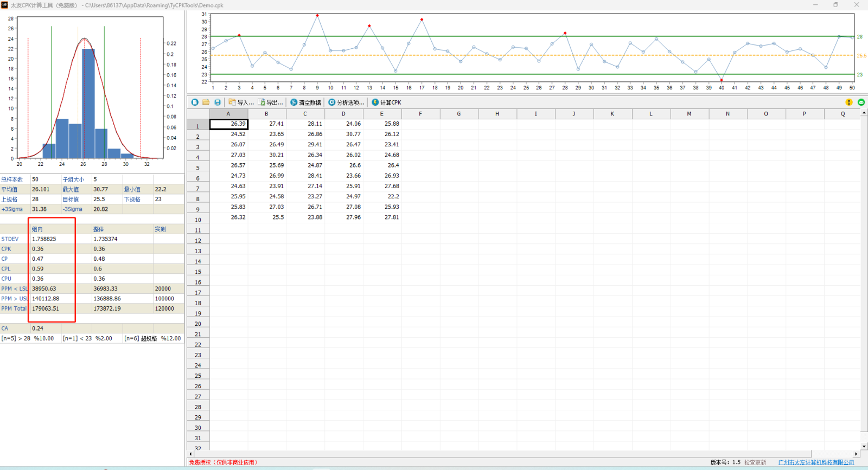The image size is (868, 470).
Task: Click the scroll up arrow of vertical scrollbar
Action: 864,113
